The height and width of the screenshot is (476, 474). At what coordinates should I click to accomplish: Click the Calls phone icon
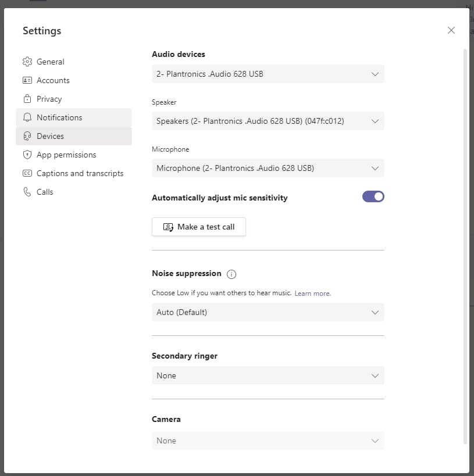click(x=27, y=192)
